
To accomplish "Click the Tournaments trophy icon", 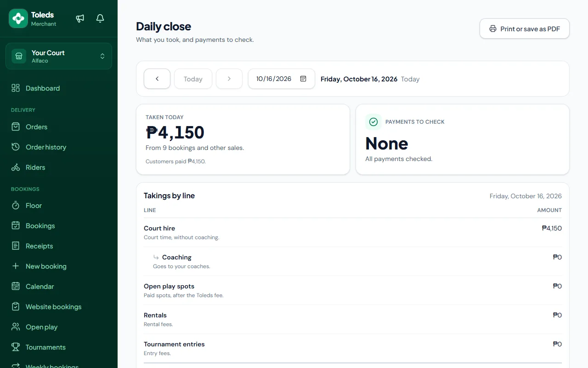I will coord(16,347).
